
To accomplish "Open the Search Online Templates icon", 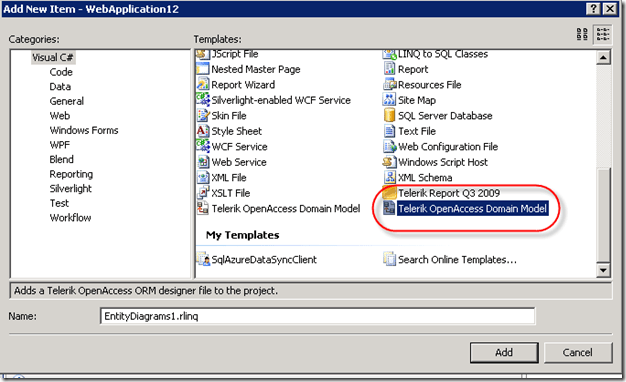I will click(x=389, y=259).
